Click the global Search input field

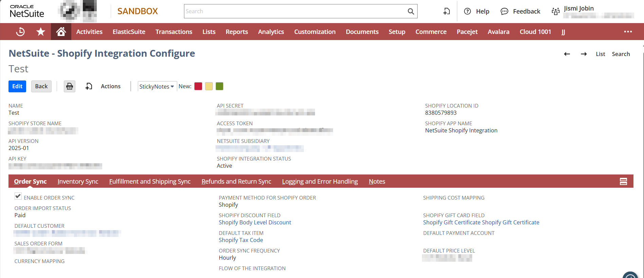click(x=295, y=11)
